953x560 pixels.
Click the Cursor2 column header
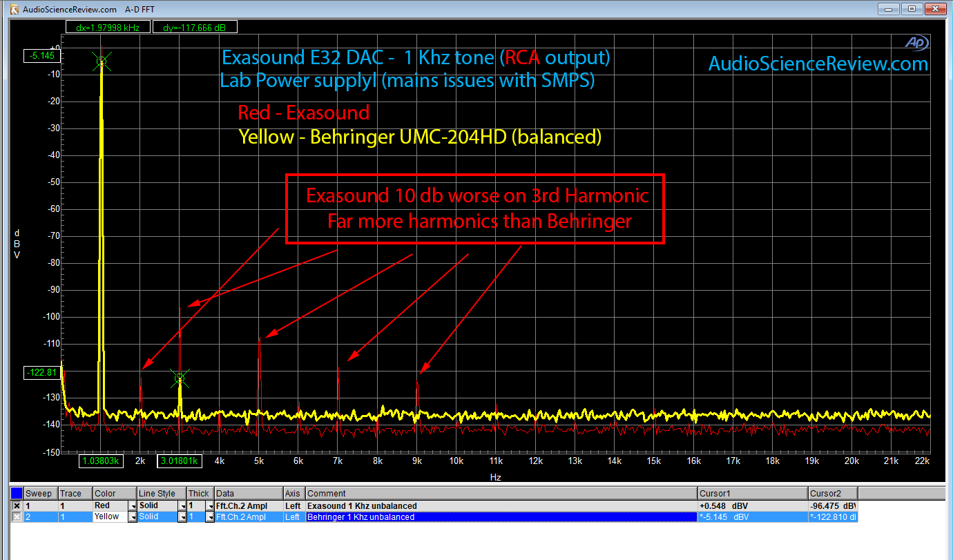point(833,493)
